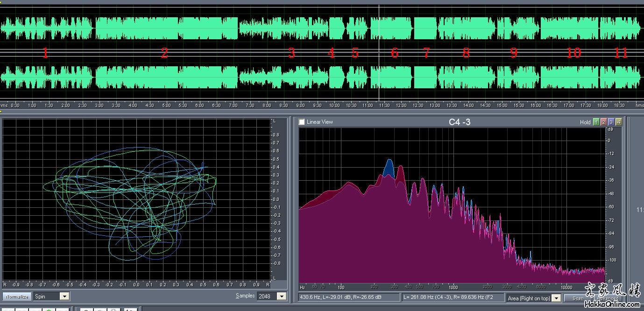Click the Samples label
The height and width of the screenshot is (311, 644).
point(245,296)
